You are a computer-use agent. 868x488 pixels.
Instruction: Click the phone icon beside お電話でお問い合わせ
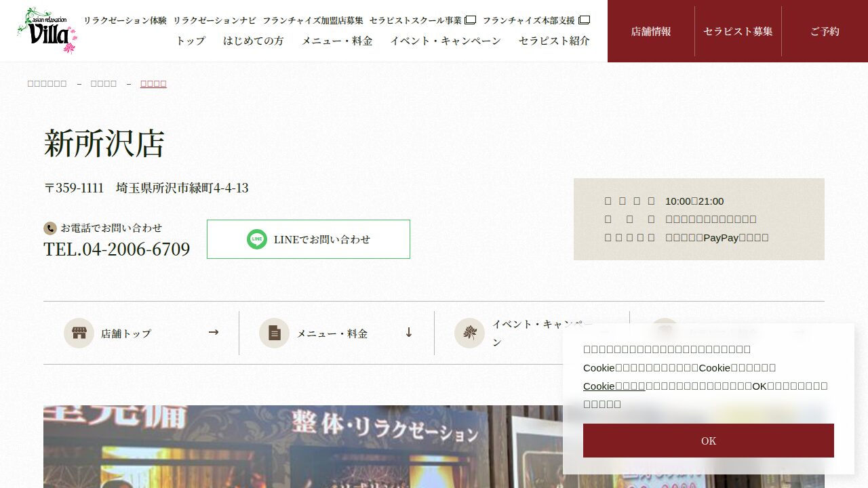click(x=50, y=228)
